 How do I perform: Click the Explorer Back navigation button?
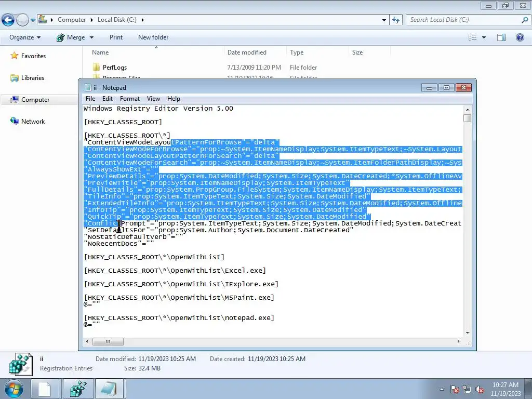(8, 20)
